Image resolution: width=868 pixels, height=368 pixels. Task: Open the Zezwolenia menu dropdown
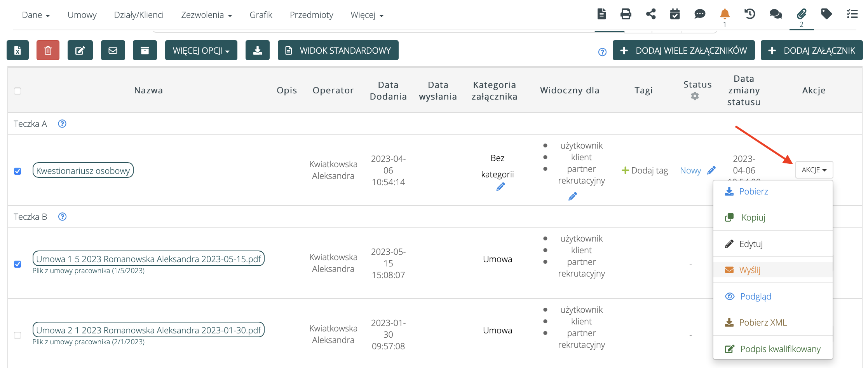[206, 15]
